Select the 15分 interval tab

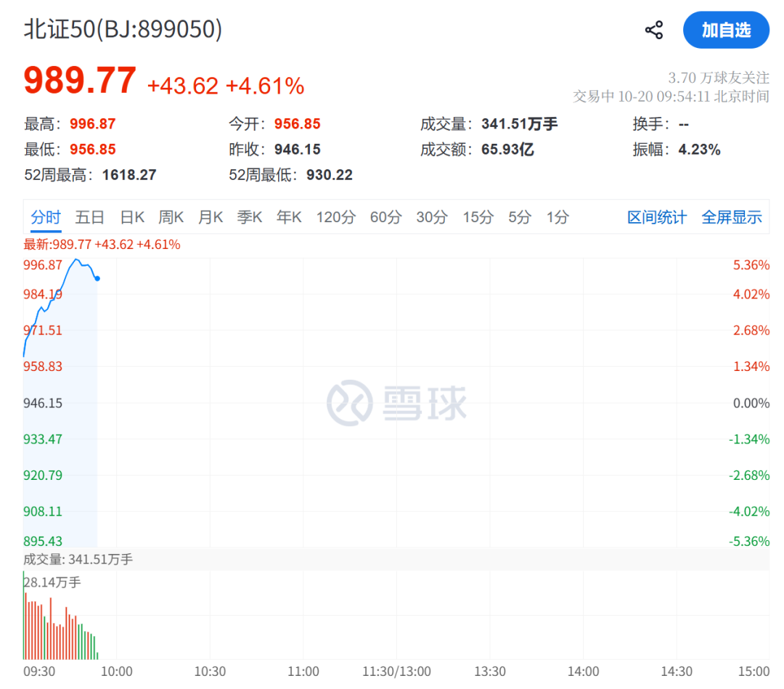coord(478,217)
